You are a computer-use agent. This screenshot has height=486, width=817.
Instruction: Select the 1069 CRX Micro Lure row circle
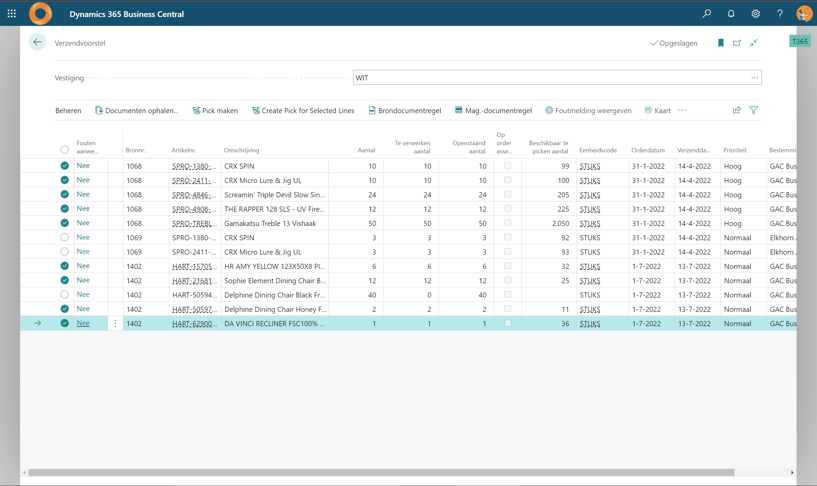[64, 252]
